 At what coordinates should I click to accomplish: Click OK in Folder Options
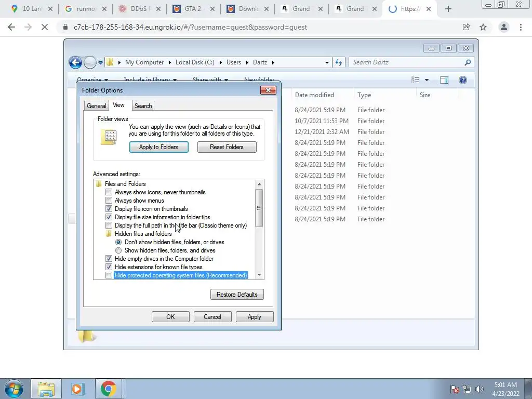(x=170, y=317)
